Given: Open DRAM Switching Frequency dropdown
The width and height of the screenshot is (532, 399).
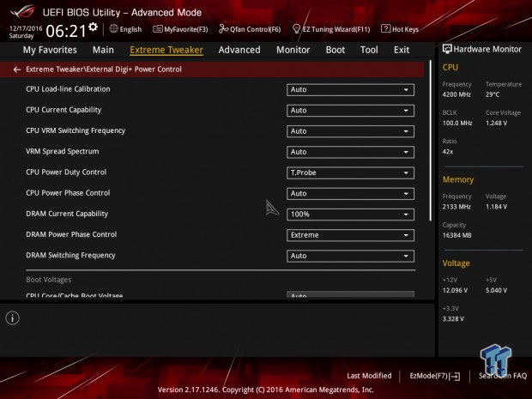Looking at the screenshot, I should point(350,256).
